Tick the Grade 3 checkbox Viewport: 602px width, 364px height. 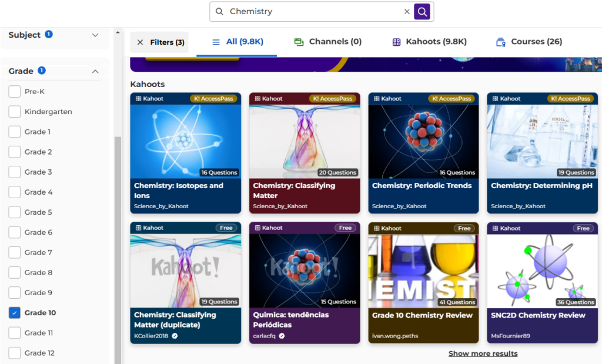(x=15, y=172)
